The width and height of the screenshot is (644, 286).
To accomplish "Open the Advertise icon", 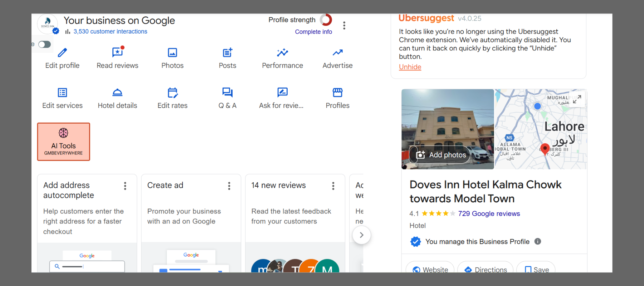I will (x=337, y=53).
